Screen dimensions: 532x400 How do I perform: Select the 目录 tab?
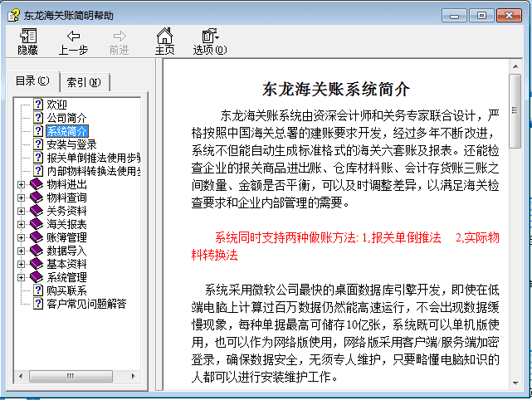click(x=32, y=81)
